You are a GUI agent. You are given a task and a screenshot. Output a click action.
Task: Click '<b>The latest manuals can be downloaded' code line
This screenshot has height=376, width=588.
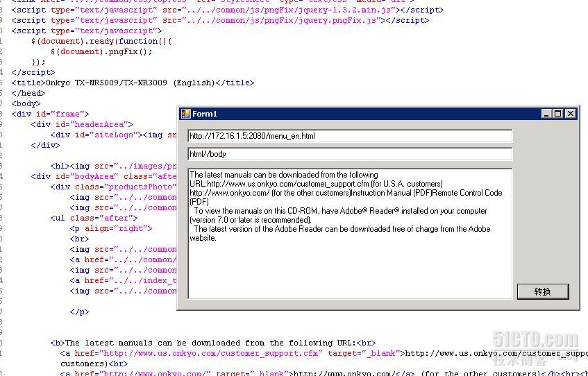pyautogui.click(x=213, y=343)
